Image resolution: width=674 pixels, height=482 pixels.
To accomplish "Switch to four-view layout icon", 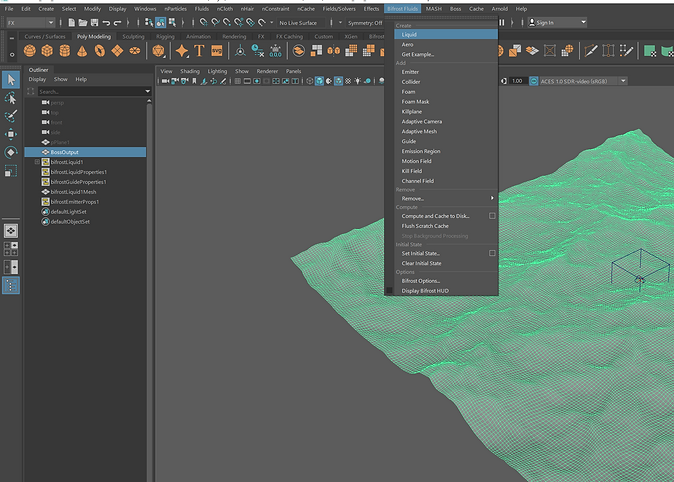I will 11,249.
